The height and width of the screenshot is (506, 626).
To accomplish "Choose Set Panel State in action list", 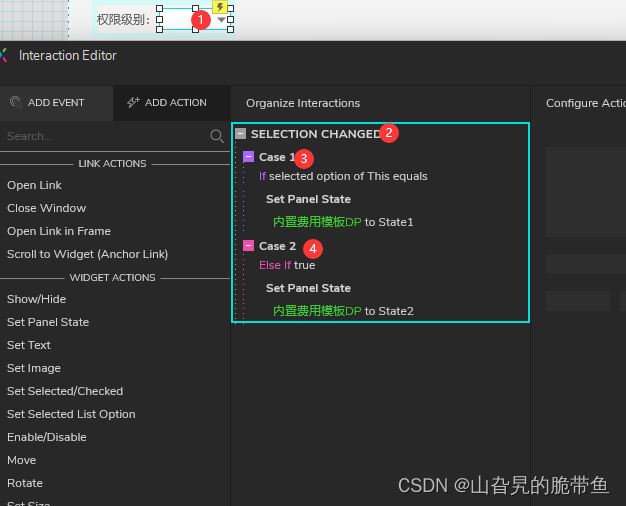I will point(48,322).
